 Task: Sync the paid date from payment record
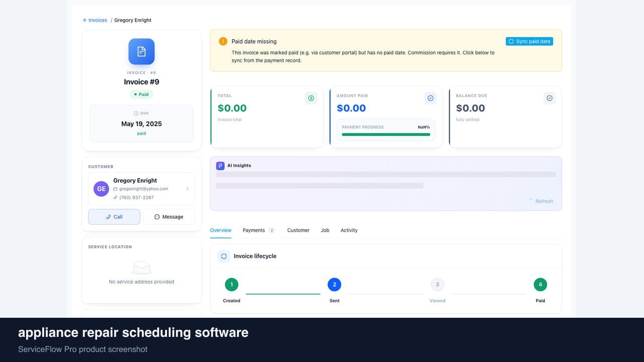pyautogui.click(x=529, y=41)
